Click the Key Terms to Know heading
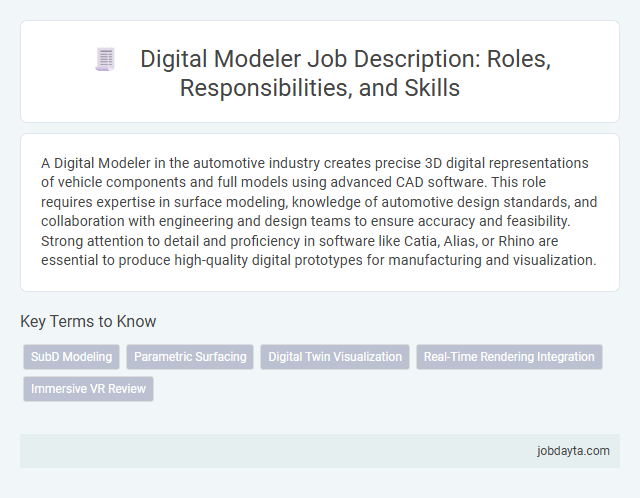 pos(88,321)
